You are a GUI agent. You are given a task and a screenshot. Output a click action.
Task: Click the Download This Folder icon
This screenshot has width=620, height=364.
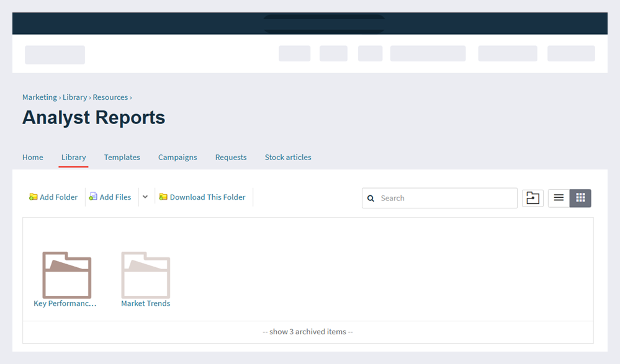point(163,197)
